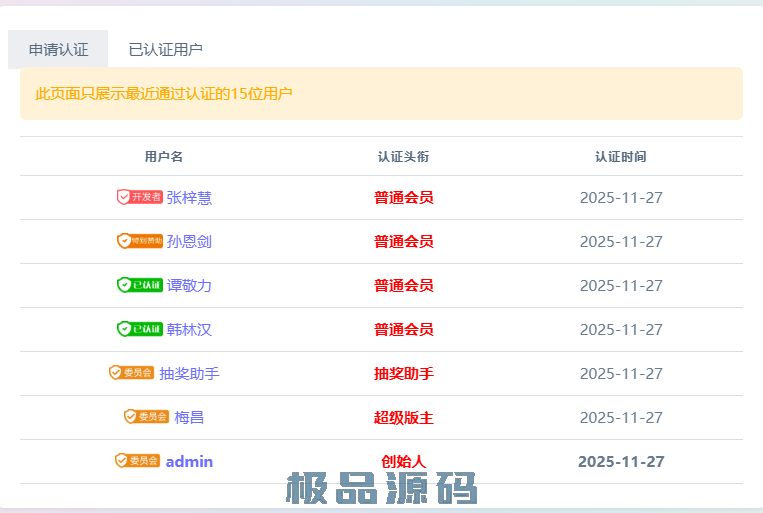Select the username 梅昌
This screenshot has width=763, height=513.
[x=189, y=418]
